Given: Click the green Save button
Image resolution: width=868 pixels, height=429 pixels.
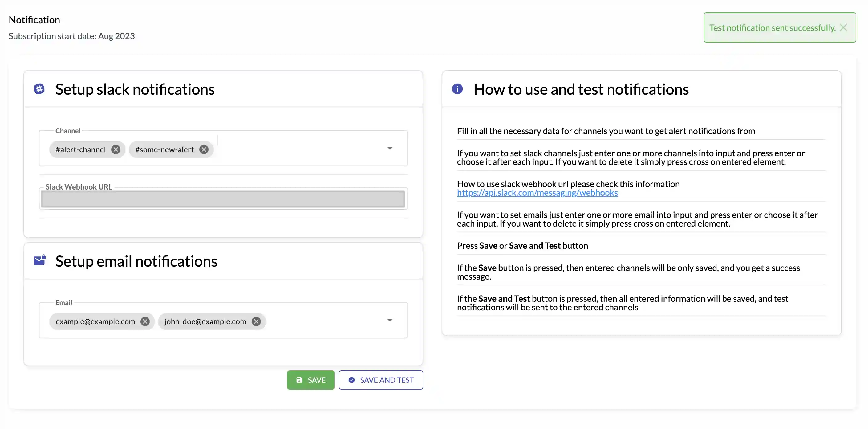Looking at the screenshot, I should (x=310, y=380).
